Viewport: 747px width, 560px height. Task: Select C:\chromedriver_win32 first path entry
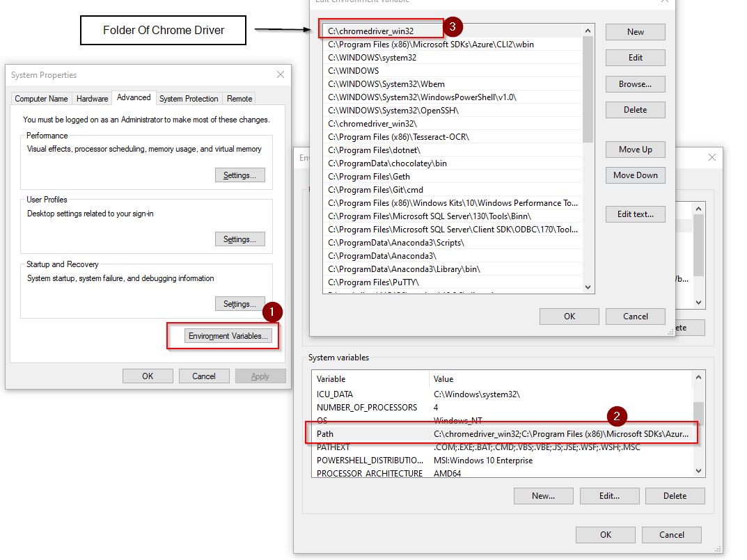453,31
